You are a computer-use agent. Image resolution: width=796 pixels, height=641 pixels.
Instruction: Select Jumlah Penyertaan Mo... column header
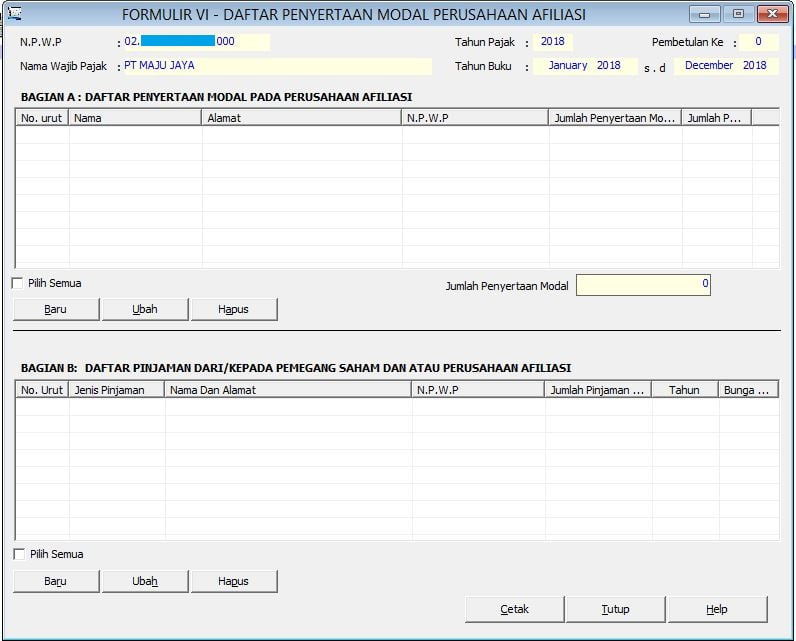615,118
